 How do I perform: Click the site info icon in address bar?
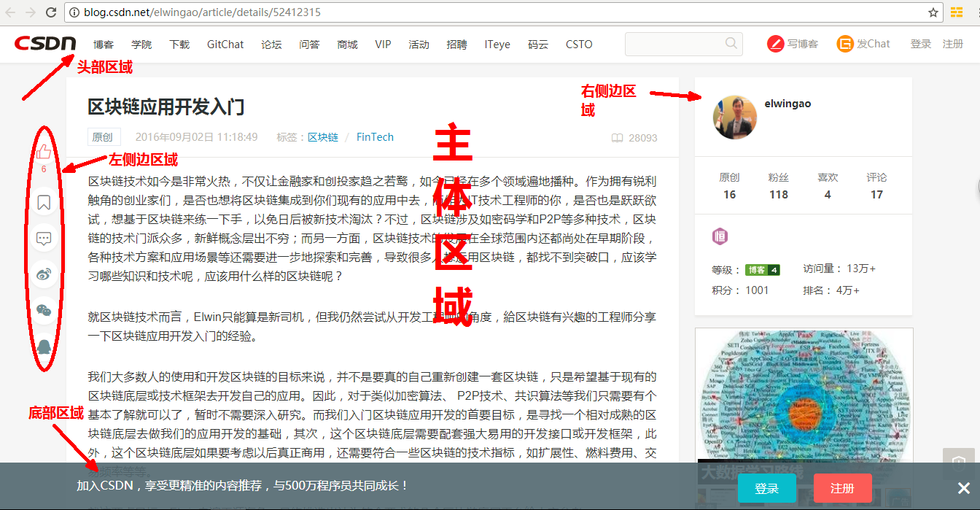74,12
